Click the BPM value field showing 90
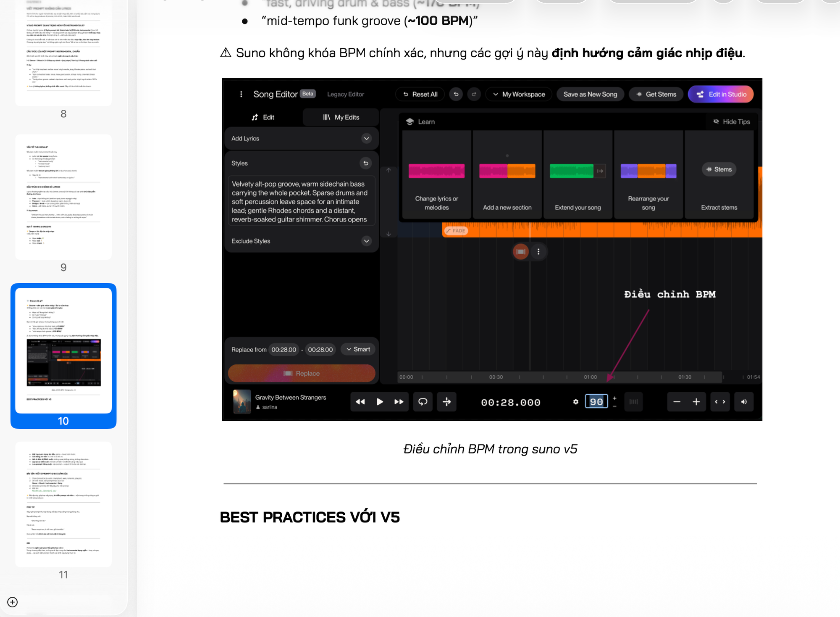 [596, 402]
